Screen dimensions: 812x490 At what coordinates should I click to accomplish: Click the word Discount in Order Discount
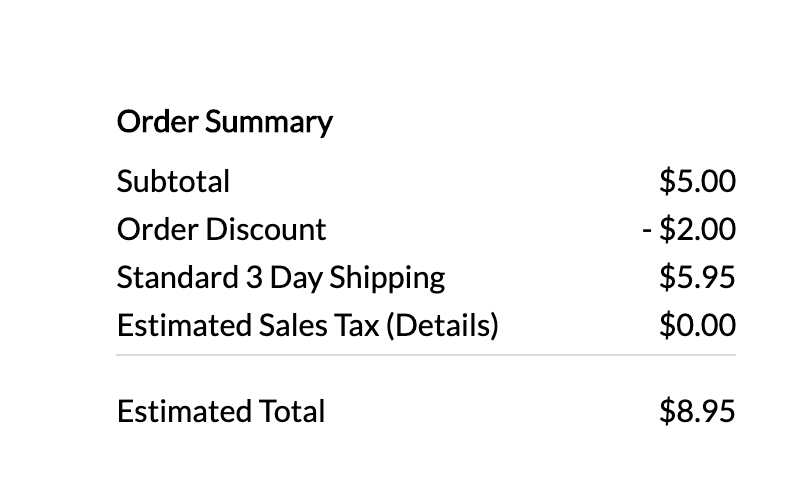(x=266, y=229)
